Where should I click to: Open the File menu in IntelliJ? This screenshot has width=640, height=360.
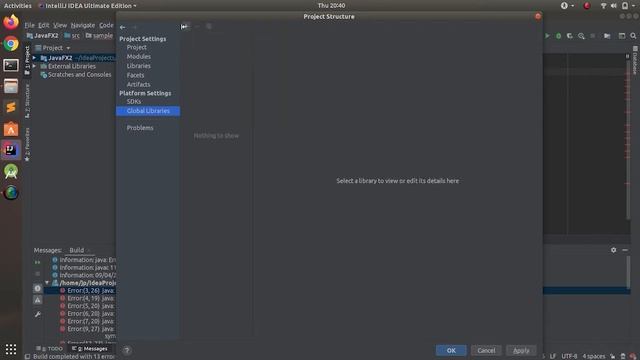[29, 25]
